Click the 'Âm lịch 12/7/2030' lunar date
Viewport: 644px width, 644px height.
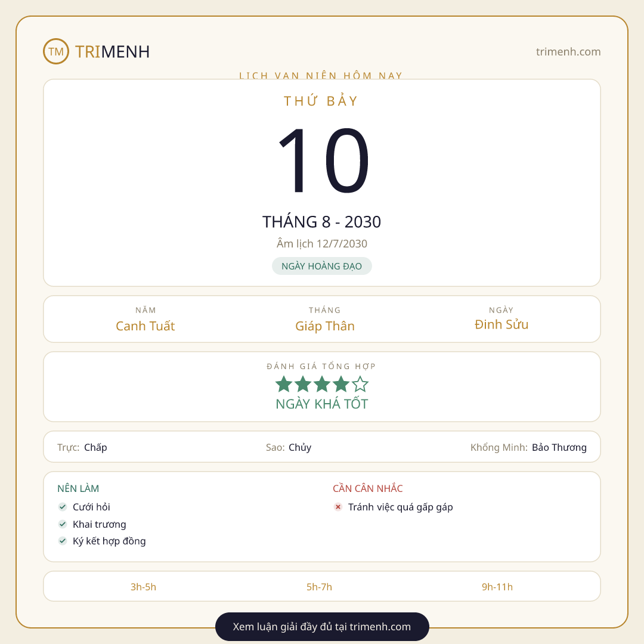click(x=321, y=243)
